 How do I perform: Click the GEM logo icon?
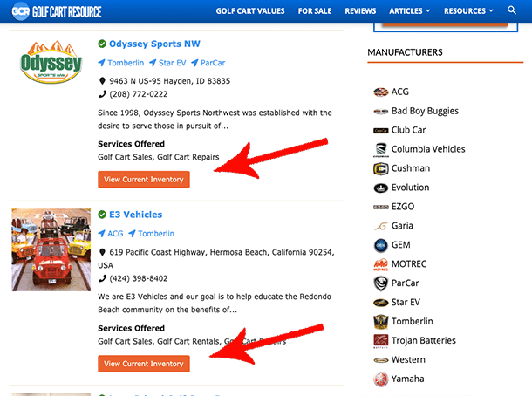pos(380,245)
